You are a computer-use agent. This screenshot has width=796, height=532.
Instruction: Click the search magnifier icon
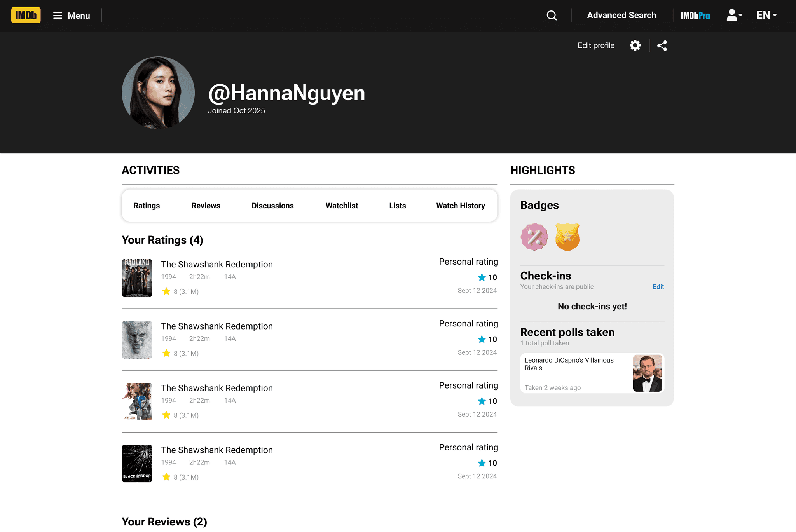coord(552,16)
